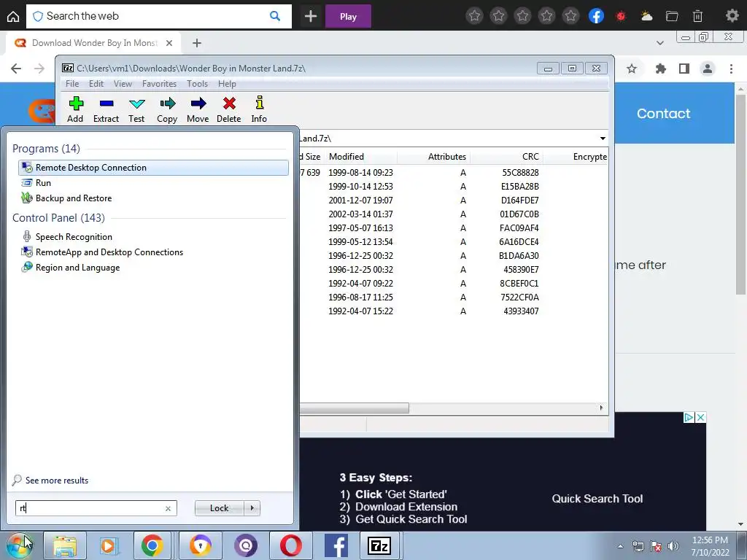Viewport: 747px width, 560px height.
Task: Click the blue search magnifier icon
Action: (x=275, y=16)
